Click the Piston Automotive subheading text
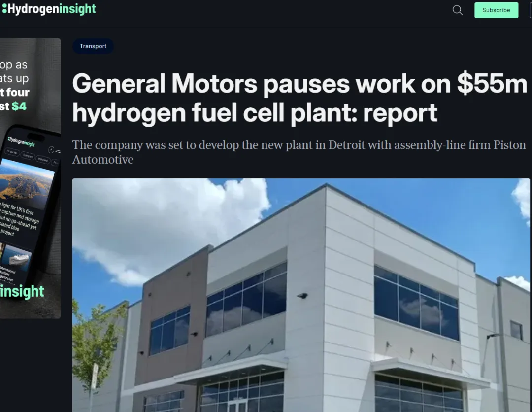This screenshot has width=532, height=412. [x=299, y=152]
